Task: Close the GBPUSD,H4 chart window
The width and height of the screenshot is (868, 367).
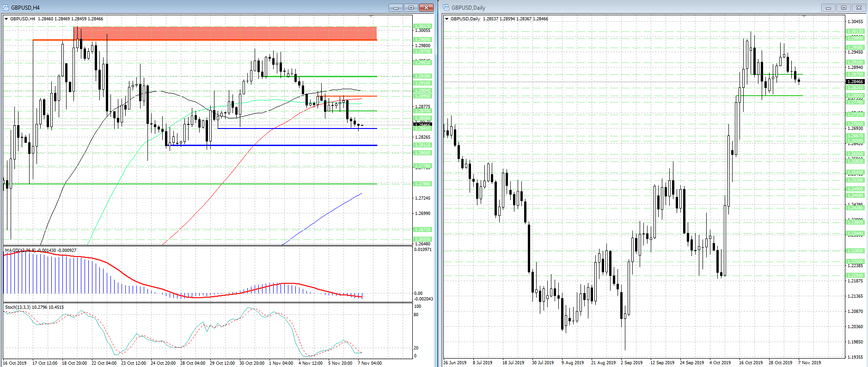Action: click(426, 7)
